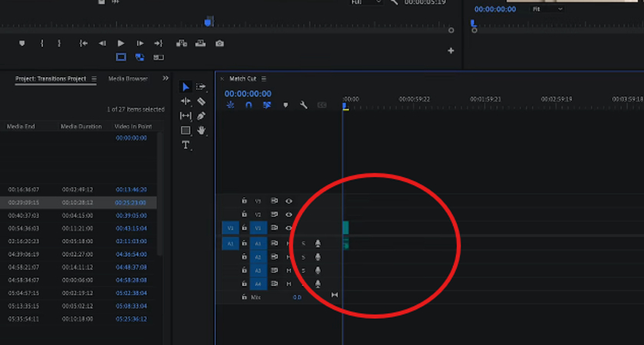
Task: Hide track V3 with its eye icon
Action: click(x=289, y=201)
